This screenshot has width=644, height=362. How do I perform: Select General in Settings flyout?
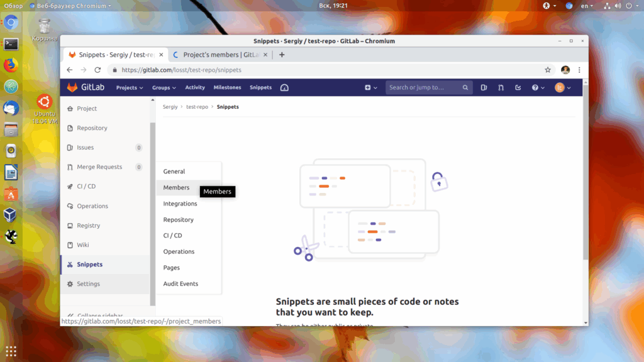tap(189, 172)
